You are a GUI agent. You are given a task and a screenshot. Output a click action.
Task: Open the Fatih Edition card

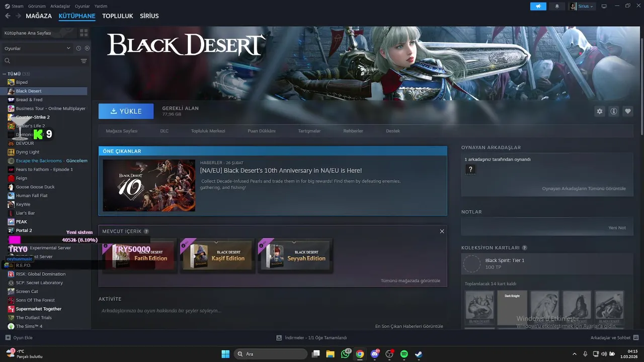point(139,255)
